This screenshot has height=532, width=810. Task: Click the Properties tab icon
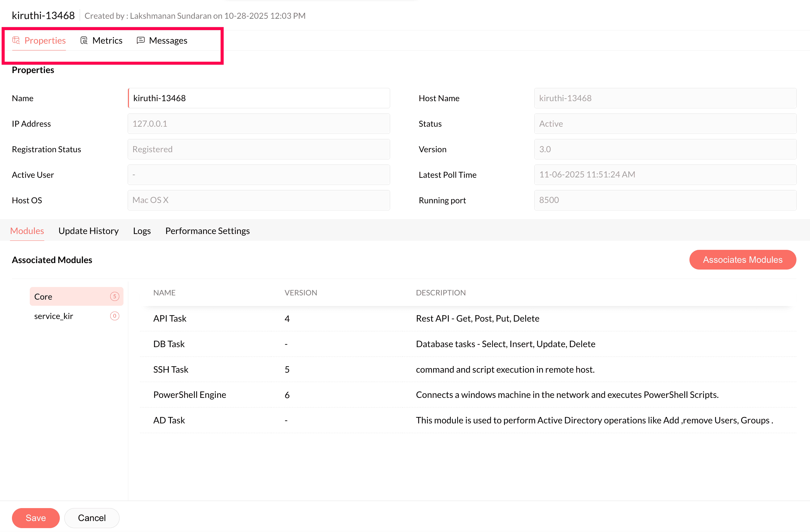[16, 40]
